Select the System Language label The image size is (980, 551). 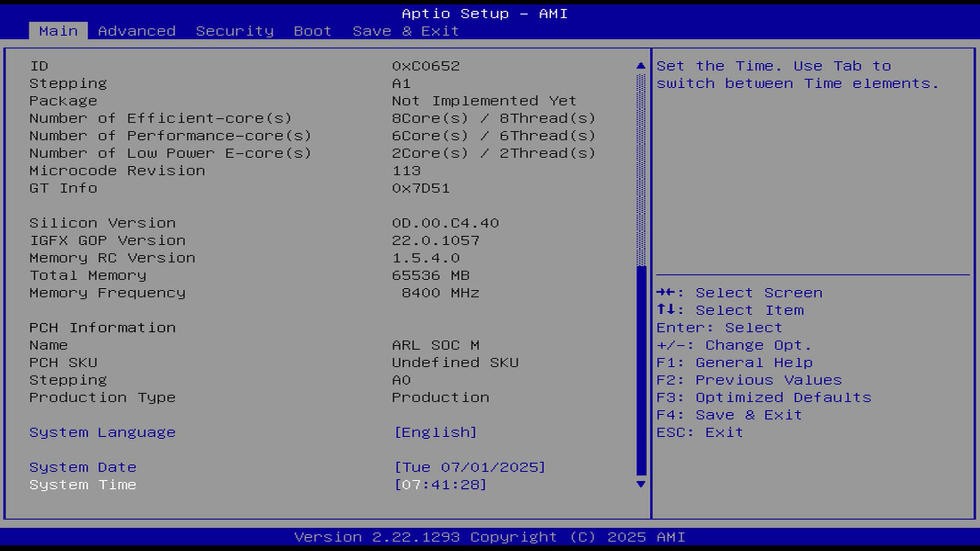click(x=102, y=432)
